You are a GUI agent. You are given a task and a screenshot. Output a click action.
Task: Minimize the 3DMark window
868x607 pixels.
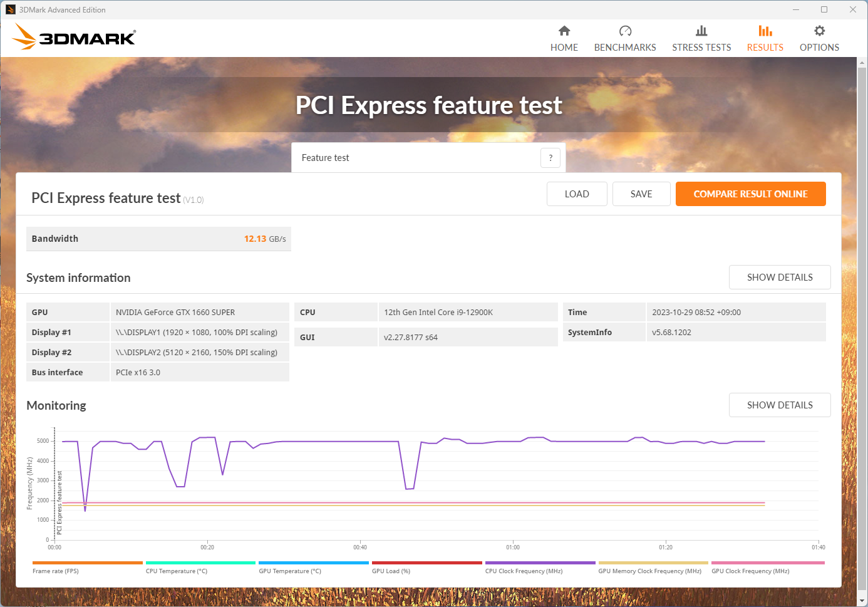796,9
